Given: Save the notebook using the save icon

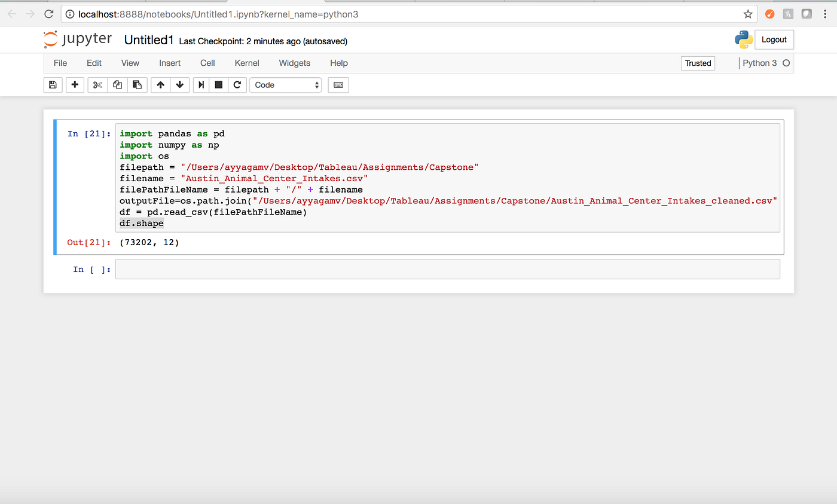Looking at the screenshot, I should (53, 85).
